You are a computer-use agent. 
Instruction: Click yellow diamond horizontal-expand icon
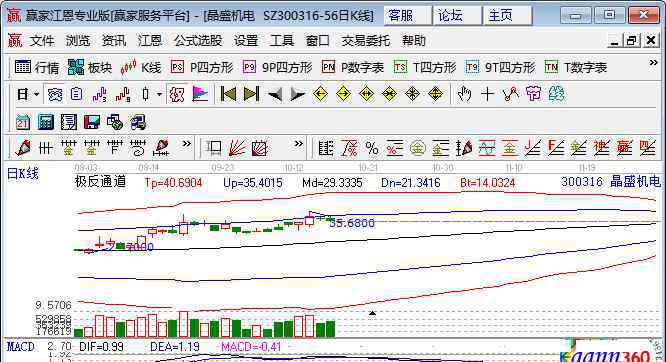[366, 94]
